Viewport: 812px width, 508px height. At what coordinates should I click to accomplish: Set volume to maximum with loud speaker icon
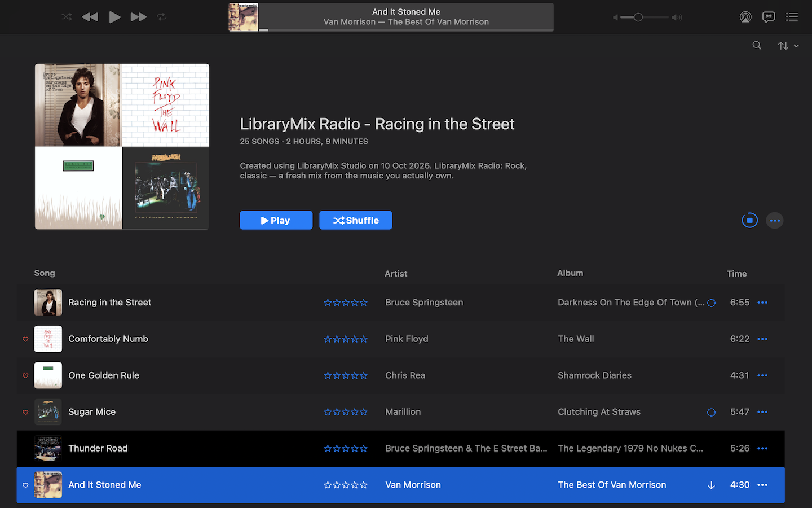[x=677, y=17]
